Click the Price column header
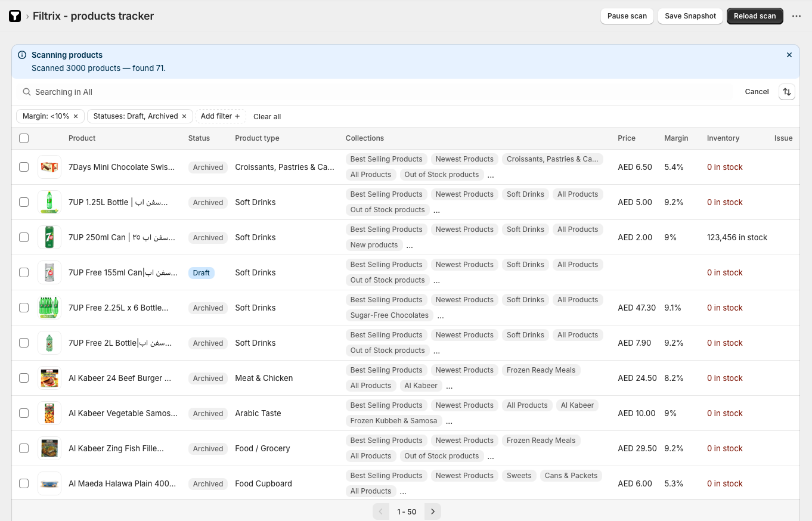The width and height of the screenshot is (812, 521). click(x=627, y=138)
